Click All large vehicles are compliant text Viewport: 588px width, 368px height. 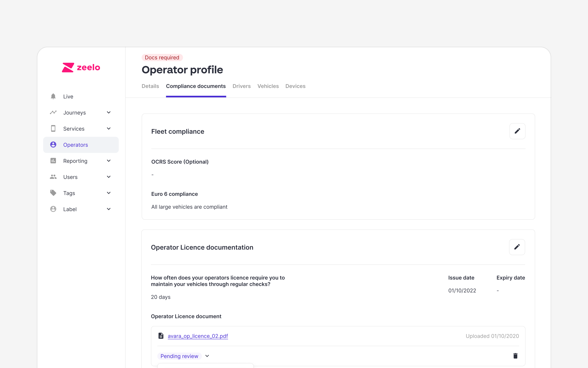(189, 207)
